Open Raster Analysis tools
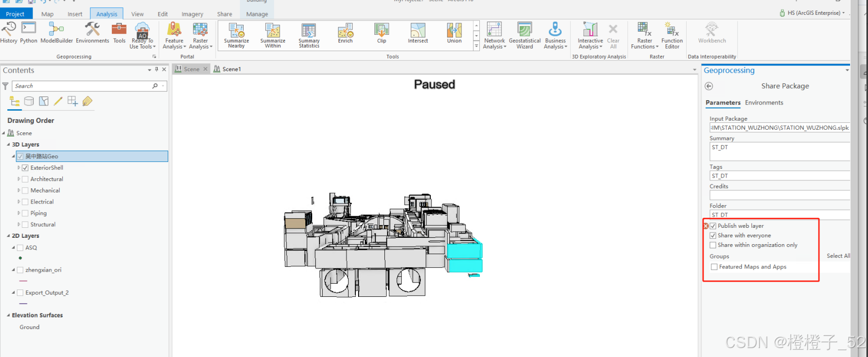868x357 pixels. 200,35
